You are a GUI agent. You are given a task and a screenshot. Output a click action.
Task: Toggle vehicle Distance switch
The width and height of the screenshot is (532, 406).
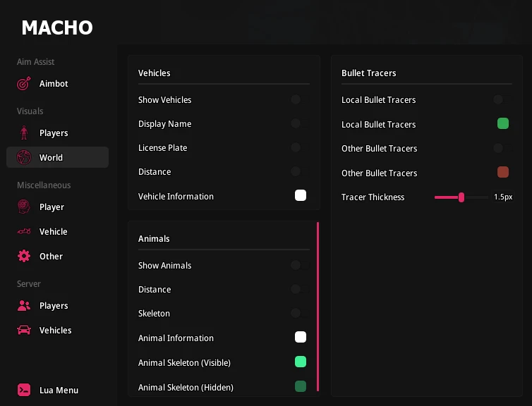pos(301,171)
